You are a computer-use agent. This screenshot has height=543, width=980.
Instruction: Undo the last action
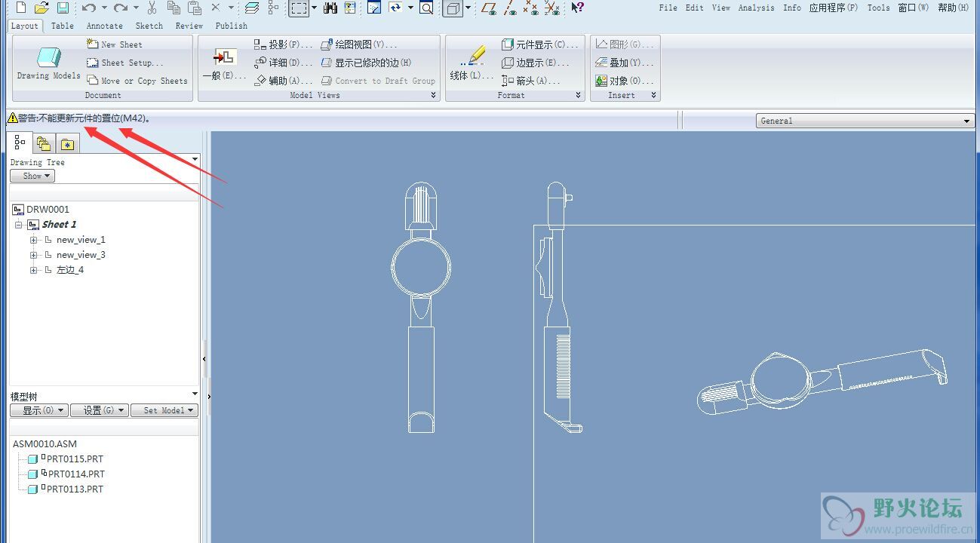coord(88,8)
